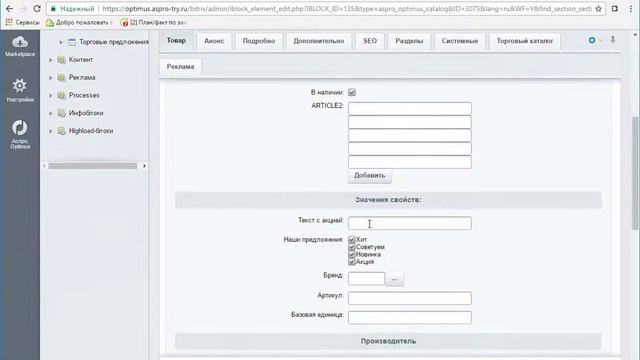
Task: Open Настройки gear in sidebar
Action: (20, 90)
